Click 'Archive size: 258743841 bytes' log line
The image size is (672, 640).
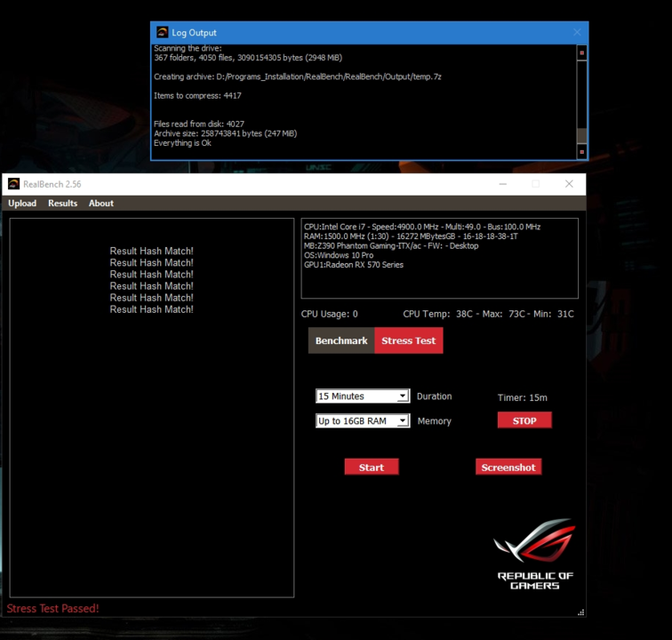tap(226, 133)
